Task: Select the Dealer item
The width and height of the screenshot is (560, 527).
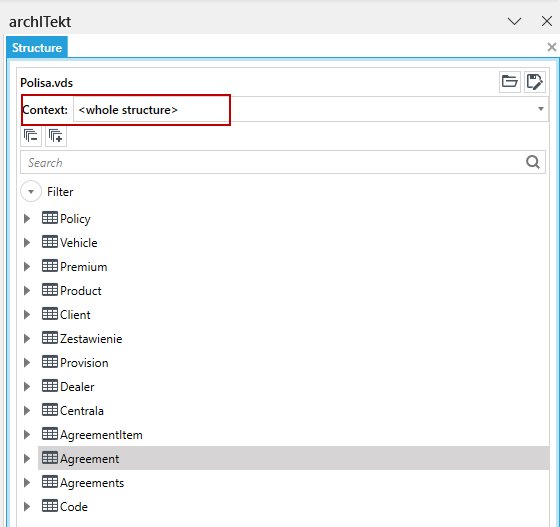Action: pyautogui.click(x=77, y=386)
